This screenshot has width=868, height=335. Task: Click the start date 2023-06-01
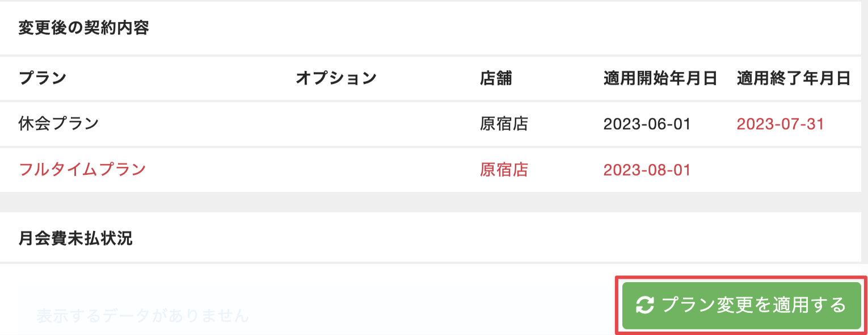647,124
